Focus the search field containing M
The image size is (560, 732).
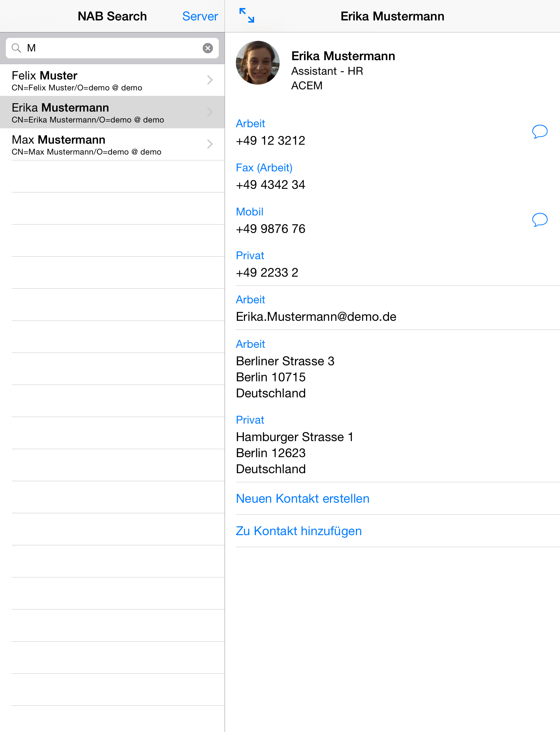point(112,48)
